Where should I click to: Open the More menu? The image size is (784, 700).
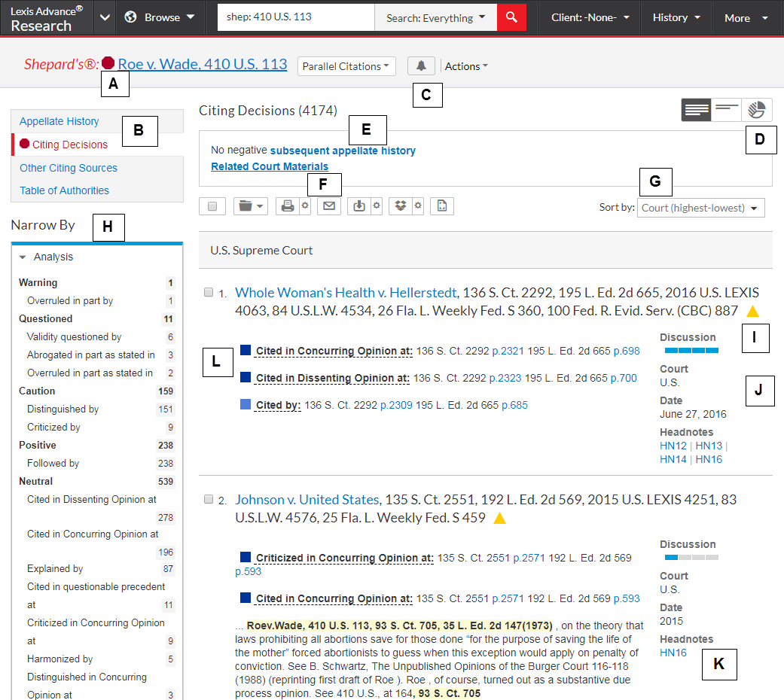[x=746, y=17]
